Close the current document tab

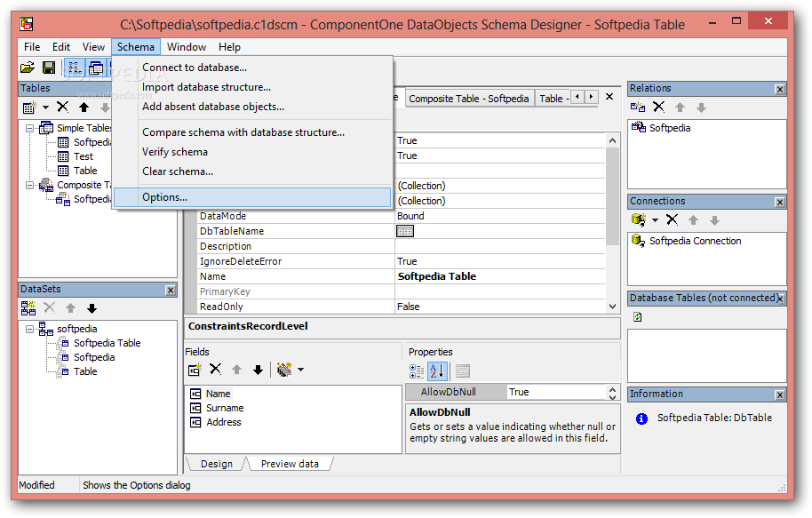click(609, 96)
